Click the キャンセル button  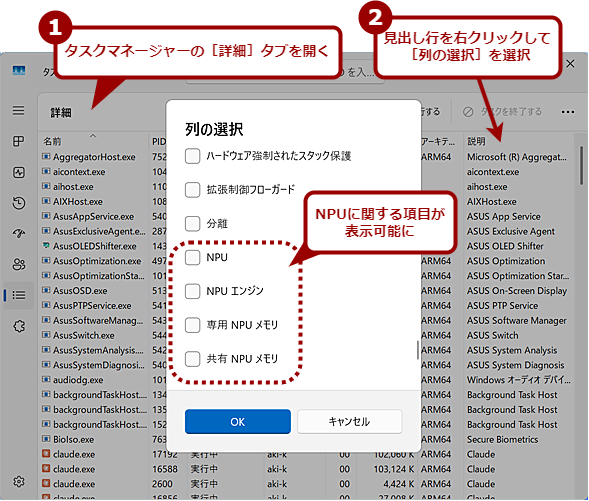(x=350, y=422)
